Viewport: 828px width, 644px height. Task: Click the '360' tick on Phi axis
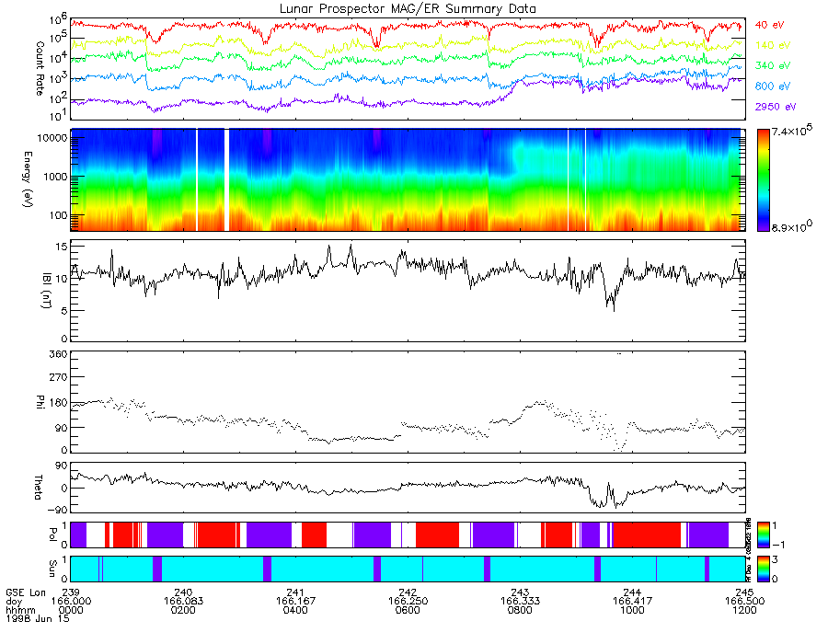[x=59, y=353]
